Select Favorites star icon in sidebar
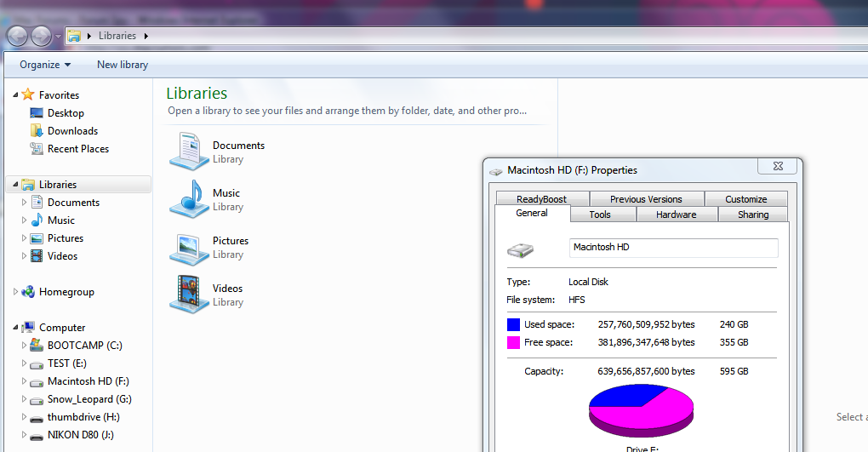868x452 pixels. 28,94
